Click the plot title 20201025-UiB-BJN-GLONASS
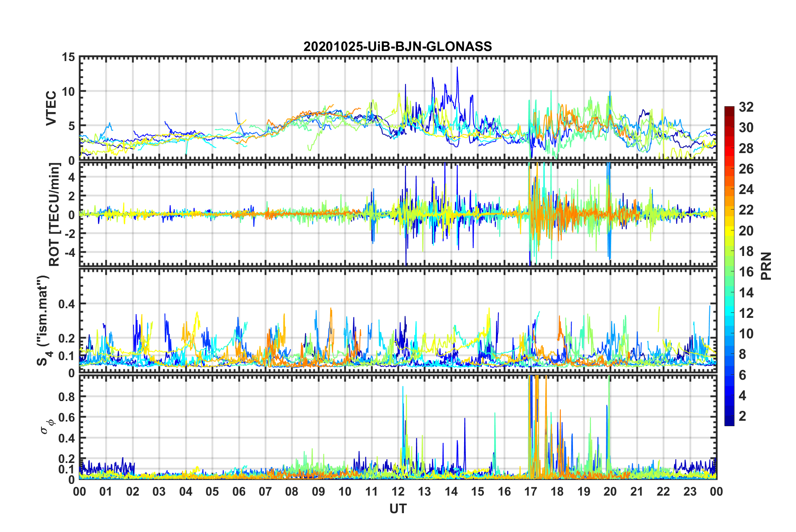This screenshot has height=532, width=796. pos(398,46)
